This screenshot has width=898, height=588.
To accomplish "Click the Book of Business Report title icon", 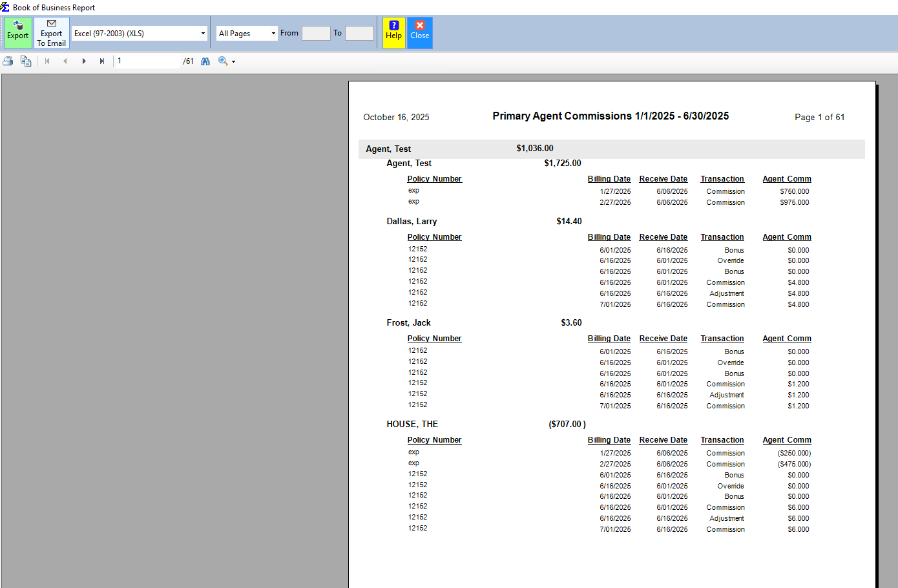I will click(x=5, y=7).
